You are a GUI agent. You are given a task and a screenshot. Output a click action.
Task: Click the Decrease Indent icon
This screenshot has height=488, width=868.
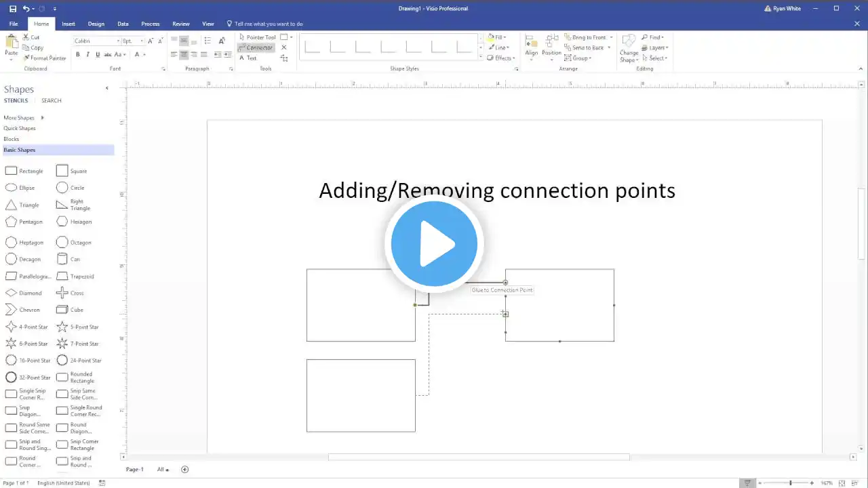pyautogui.click(x=217, y=54)
